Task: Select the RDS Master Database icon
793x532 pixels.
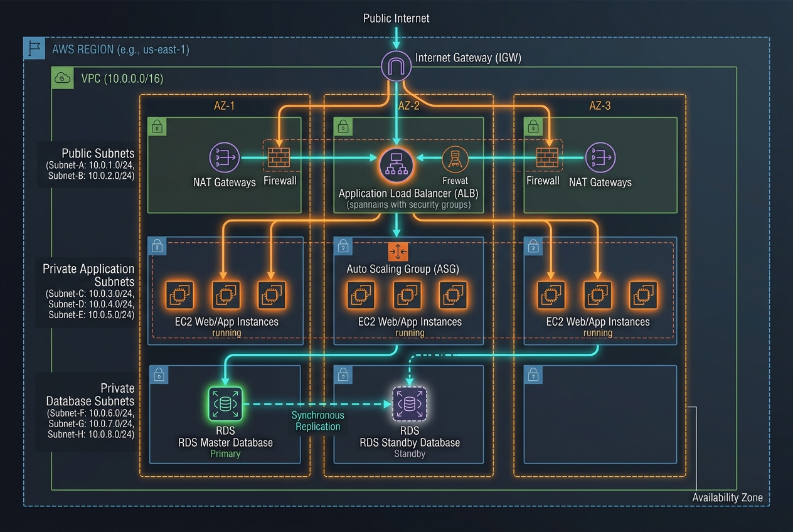Action: click(x=225, y=404)
